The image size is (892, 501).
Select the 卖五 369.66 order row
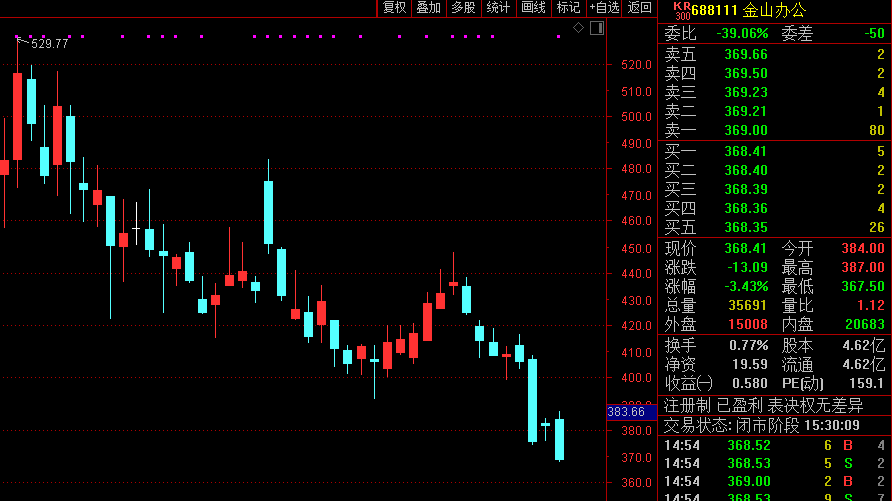click(775, 55)
